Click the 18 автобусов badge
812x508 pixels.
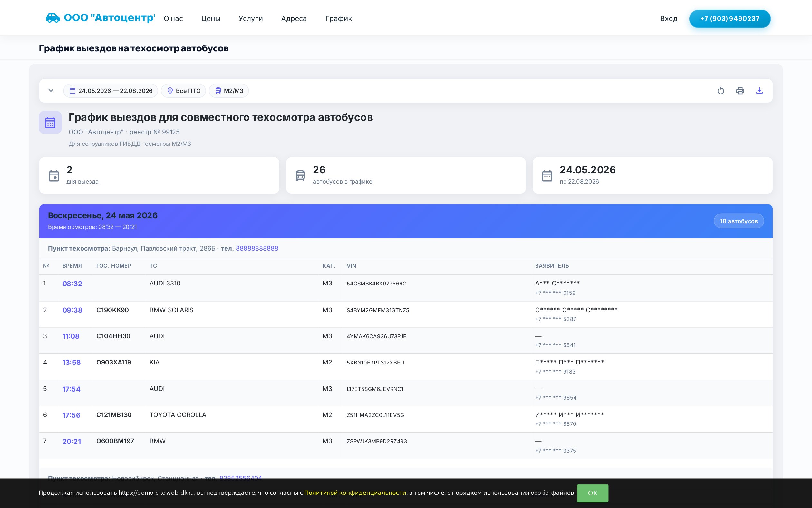[739, 221]
